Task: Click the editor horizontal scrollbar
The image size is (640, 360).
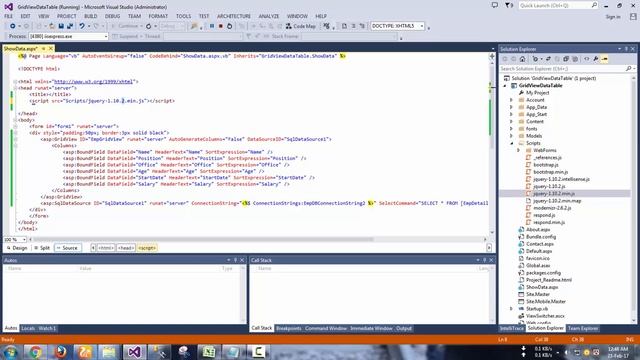Action: click(204, 240)
